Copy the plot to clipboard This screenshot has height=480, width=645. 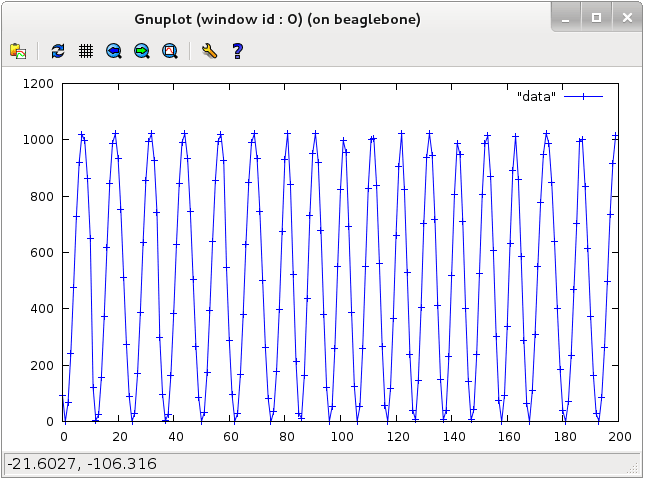[18, 51]
